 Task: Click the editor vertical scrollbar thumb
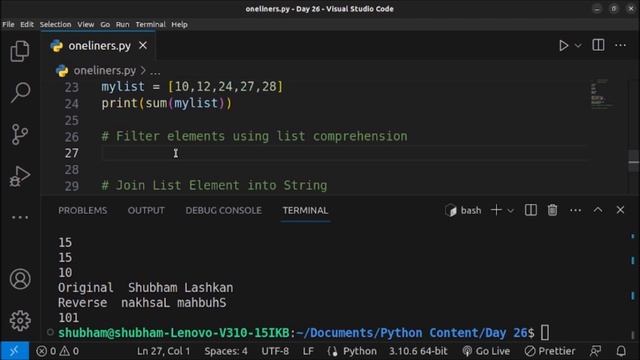(633, 162)
